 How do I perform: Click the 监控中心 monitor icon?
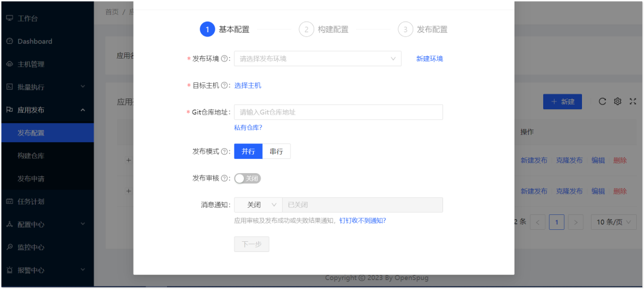[10, 247]
